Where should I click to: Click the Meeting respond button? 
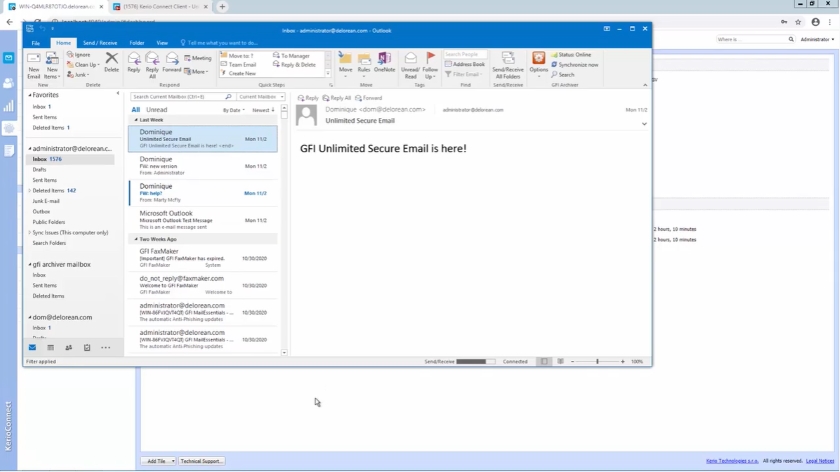coord(198,58)
